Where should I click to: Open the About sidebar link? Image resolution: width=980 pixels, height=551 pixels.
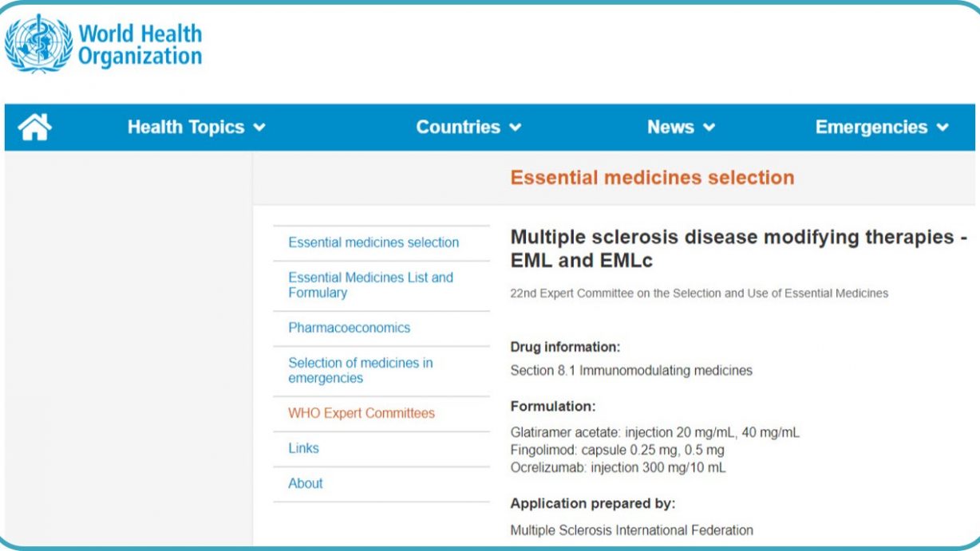[x=306, y=483]
